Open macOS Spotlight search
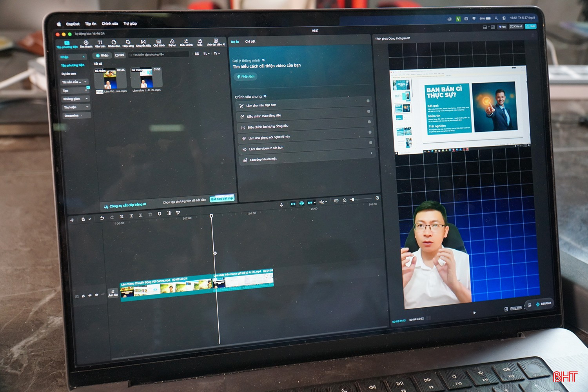Screen dimensions: 588x392 pyautogui.click(x=496, y=18)
